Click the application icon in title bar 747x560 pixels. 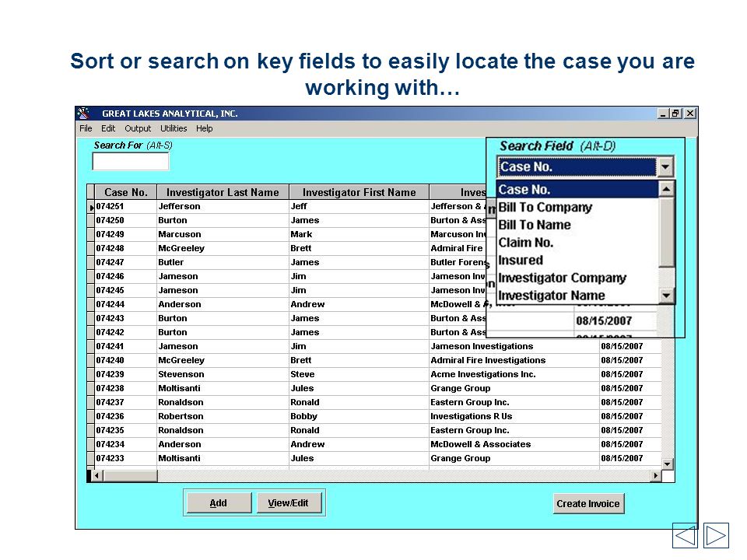point(84,114)
